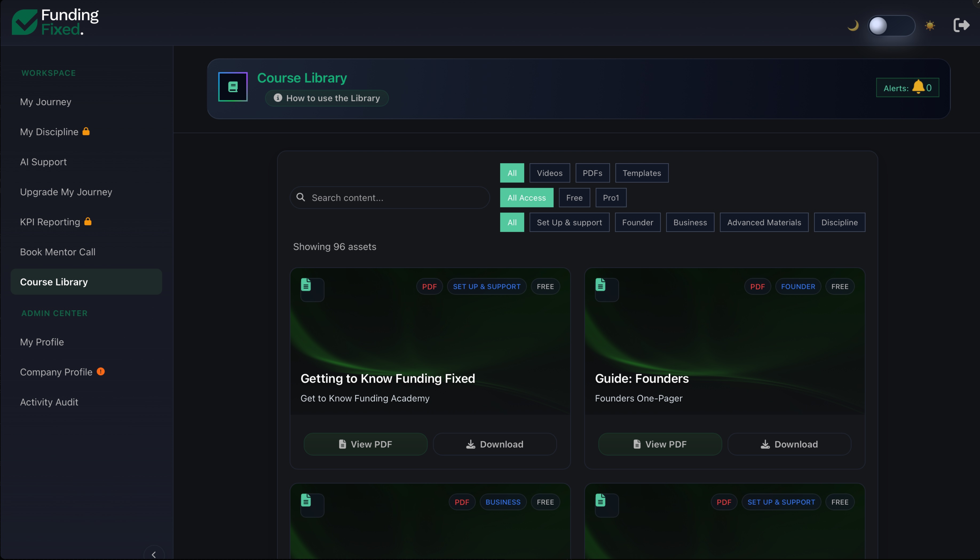The height and width of the screenshot is (560, 980).
Task: Filter by Advanced Materials
Action: [x=764, y=222]
